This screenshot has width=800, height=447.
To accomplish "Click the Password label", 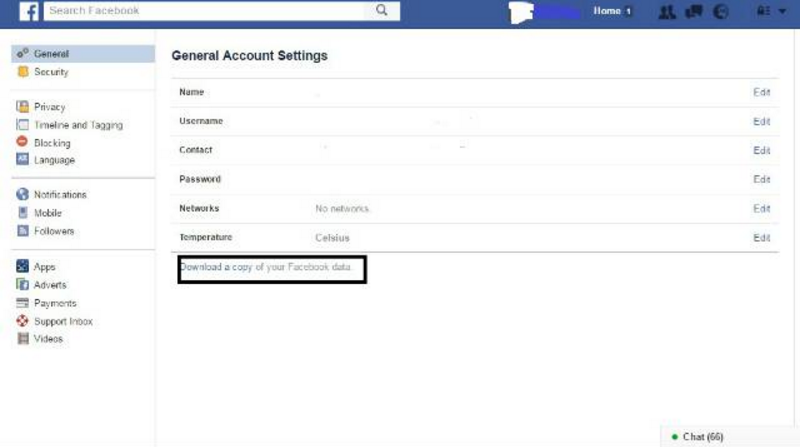I will (200, 179).
